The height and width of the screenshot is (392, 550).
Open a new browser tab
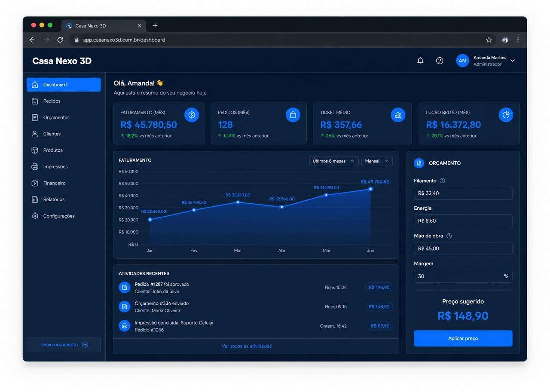click(155, 26)
